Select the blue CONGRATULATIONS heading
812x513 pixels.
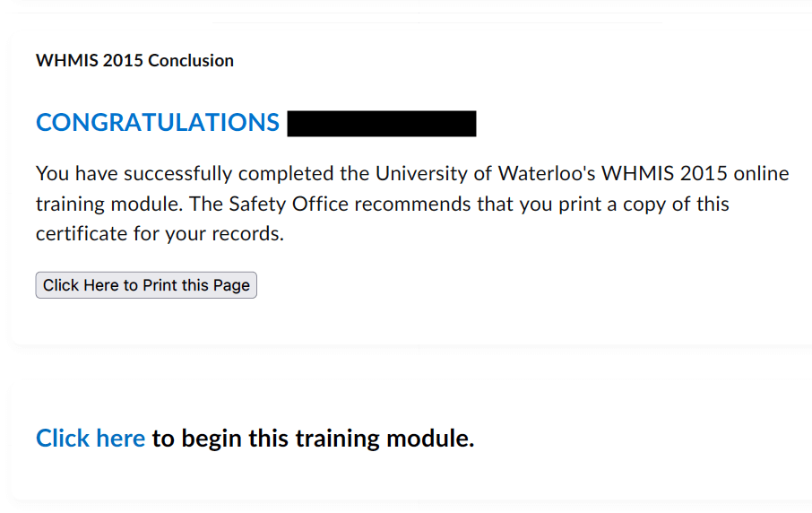(x=158, y=123)
